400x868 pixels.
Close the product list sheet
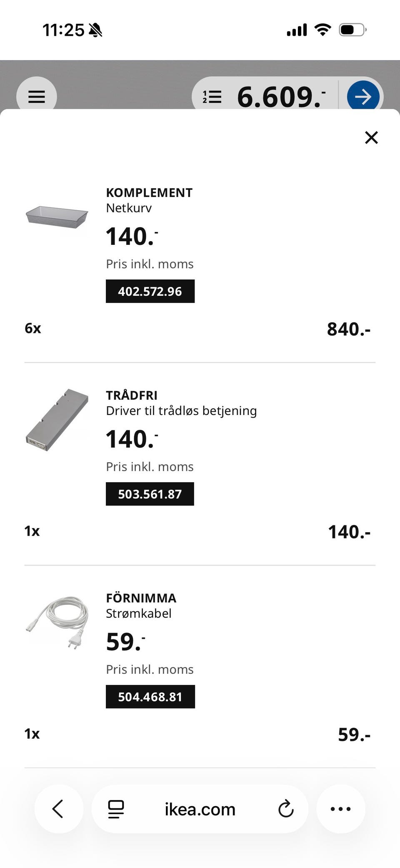coord(371,137)
